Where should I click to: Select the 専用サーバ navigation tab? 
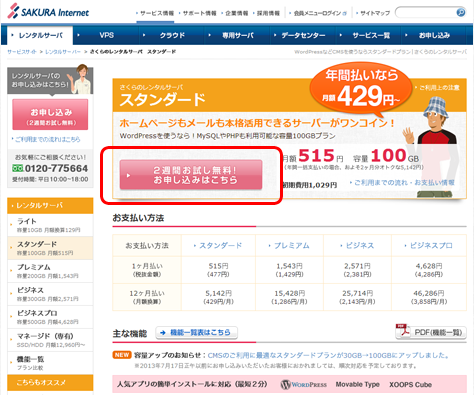(238, 35)
